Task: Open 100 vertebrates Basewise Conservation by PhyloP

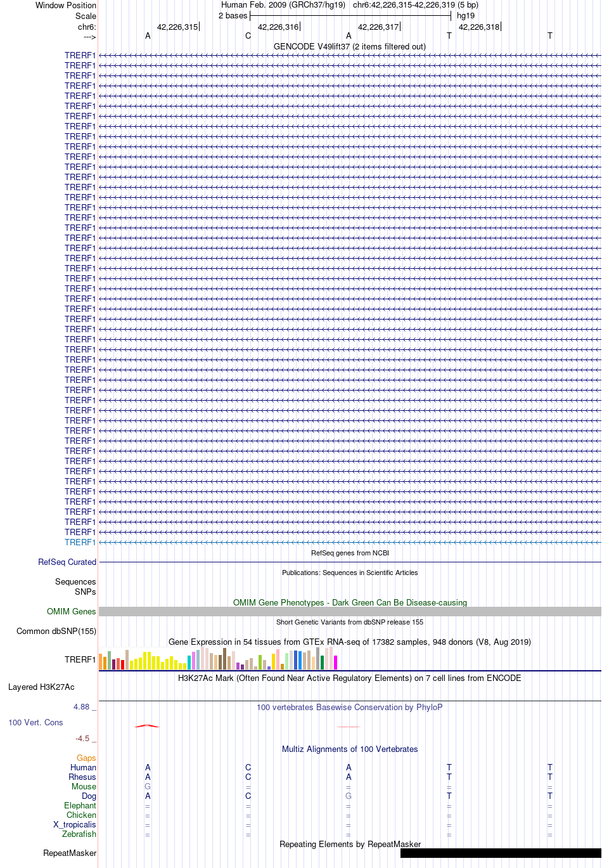Action: [350, 708]
